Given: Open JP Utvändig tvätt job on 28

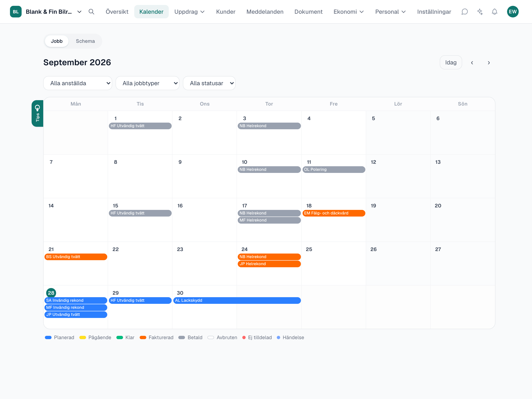Looking at the screenshot, I should point(76,315).
